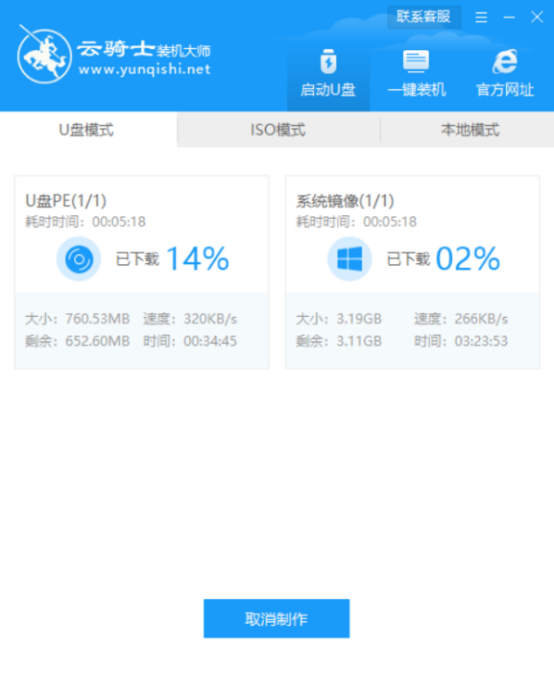Select the U盘PE(1/1) card title
The width and height of the screenshot is (554, 685).
tap(66, 201)
